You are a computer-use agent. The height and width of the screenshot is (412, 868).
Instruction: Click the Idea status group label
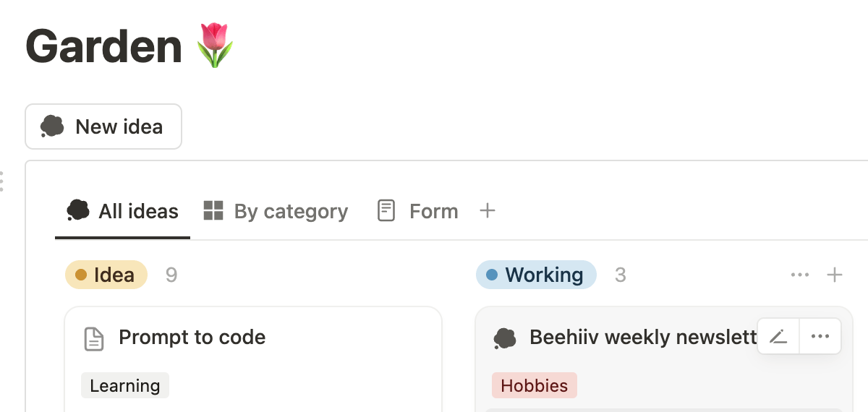[x=106, y=275]
